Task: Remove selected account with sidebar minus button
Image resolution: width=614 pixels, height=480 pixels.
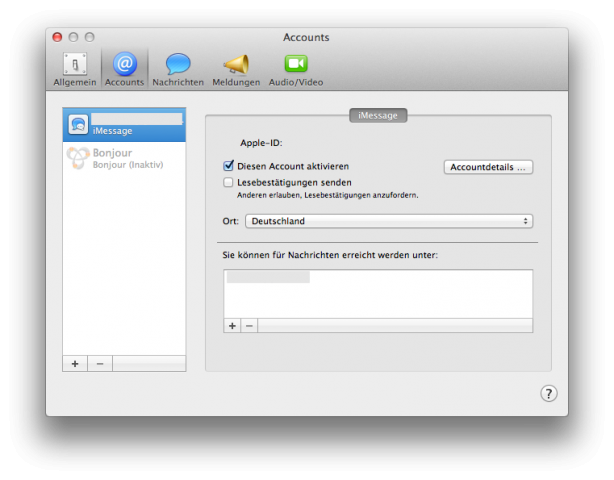Action: point(99,363)
